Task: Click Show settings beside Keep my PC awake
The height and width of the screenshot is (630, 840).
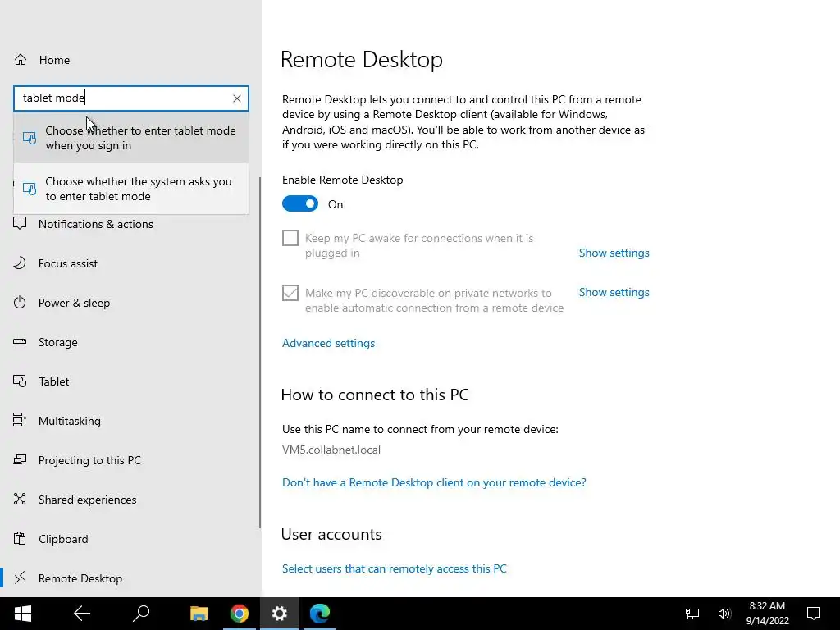Action: [x=614, y=253]
